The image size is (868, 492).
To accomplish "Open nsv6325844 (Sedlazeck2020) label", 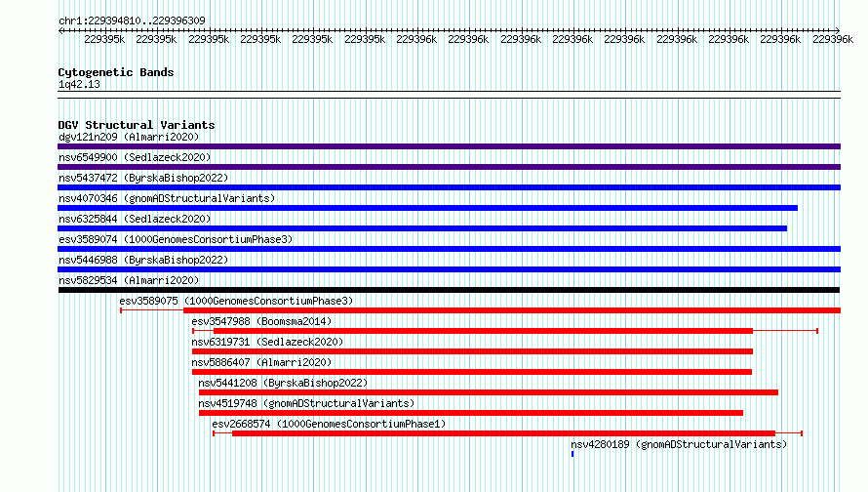I will point(135,219).
